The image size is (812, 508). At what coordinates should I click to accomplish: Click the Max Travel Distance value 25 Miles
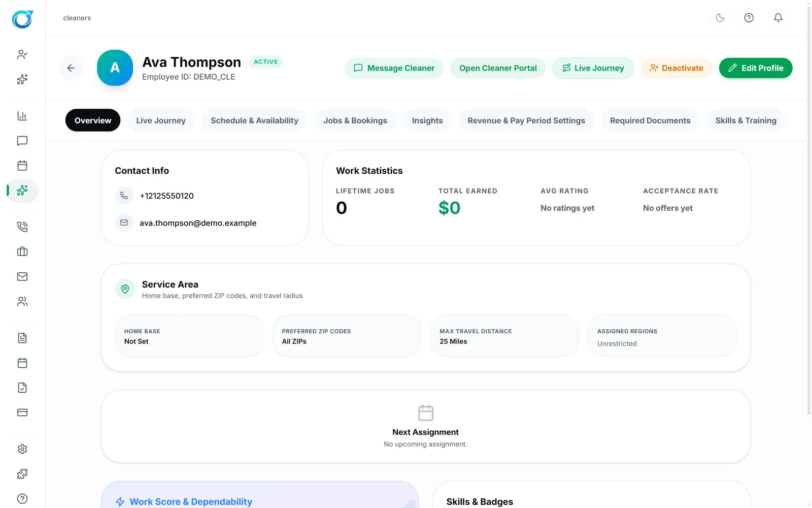[x=453, y=341]
